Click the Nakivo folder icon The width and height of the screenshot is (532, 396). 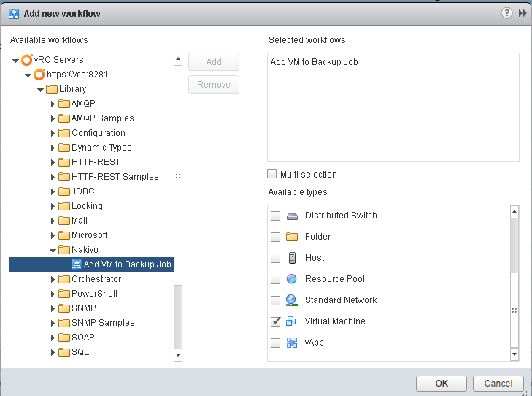63,250
